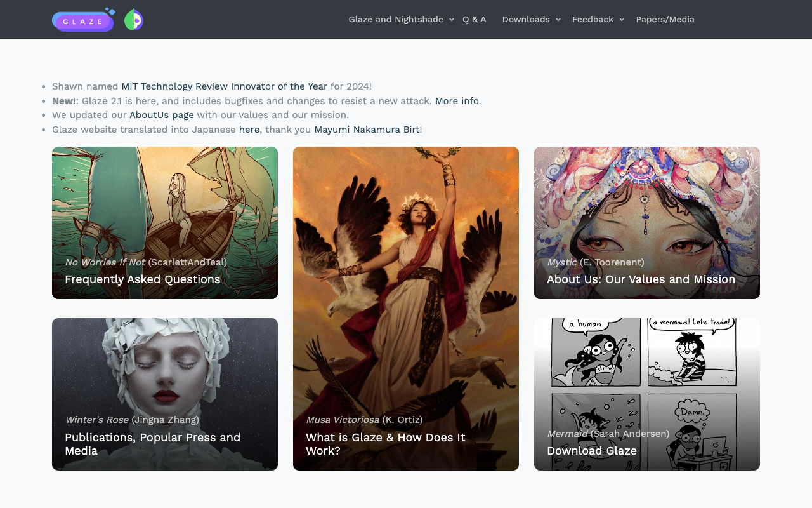
Task: Open the Musa Victoriosa artwork card
Action: coord(406,309)
